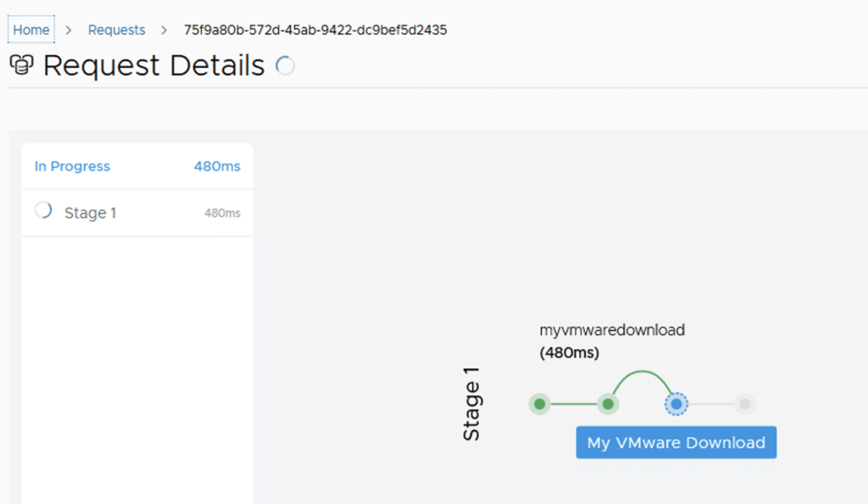868x504 pixels.
Task: Click the bold (480ms) text above the nodes
Action: pos(569,353)
